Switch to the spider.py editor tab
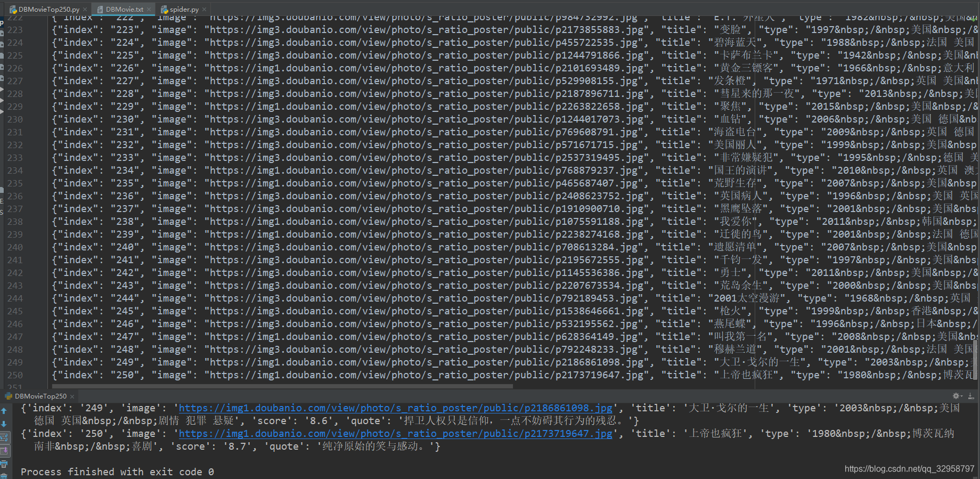This screenshot has height=479, width=980. pyautogui.click(x=184, y=9)
